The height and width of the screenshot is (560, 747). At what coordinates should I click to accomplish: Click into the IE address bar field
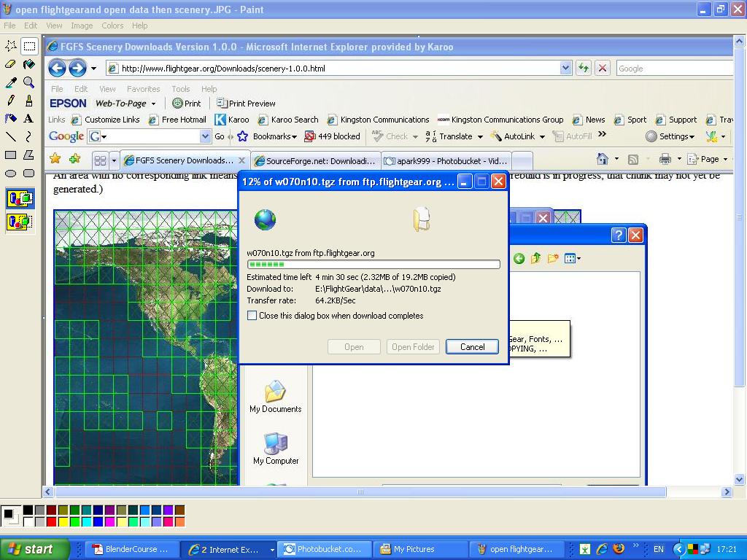click(x=333, y=68)
